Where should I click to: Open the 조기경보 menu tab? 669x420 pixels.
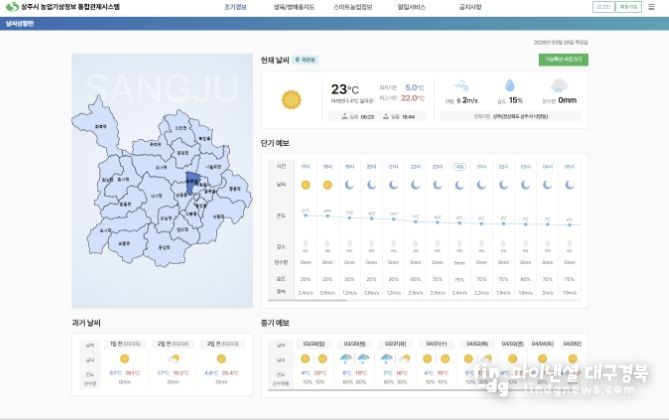tap(235, 7)
